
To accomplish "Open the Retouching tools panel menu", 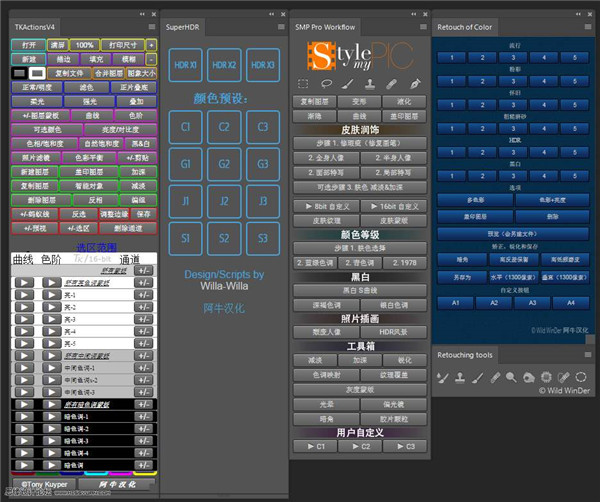I will [588, 355].
